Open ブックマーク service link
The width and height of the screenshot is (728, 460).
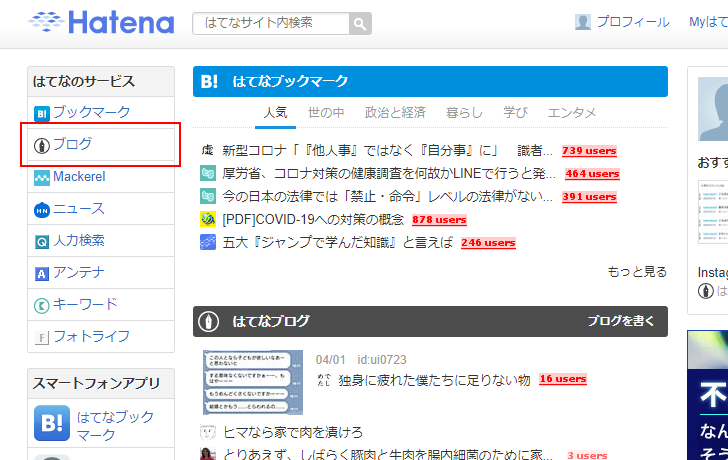tap(91, 112)
